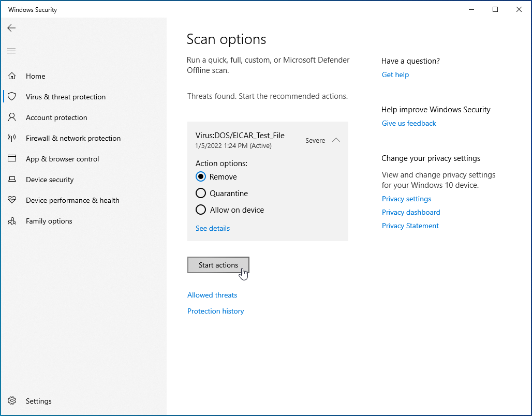Click the App & browser control icon
Image resolution: width=532 pixels, height=416 pixels.
pos(12,159)
